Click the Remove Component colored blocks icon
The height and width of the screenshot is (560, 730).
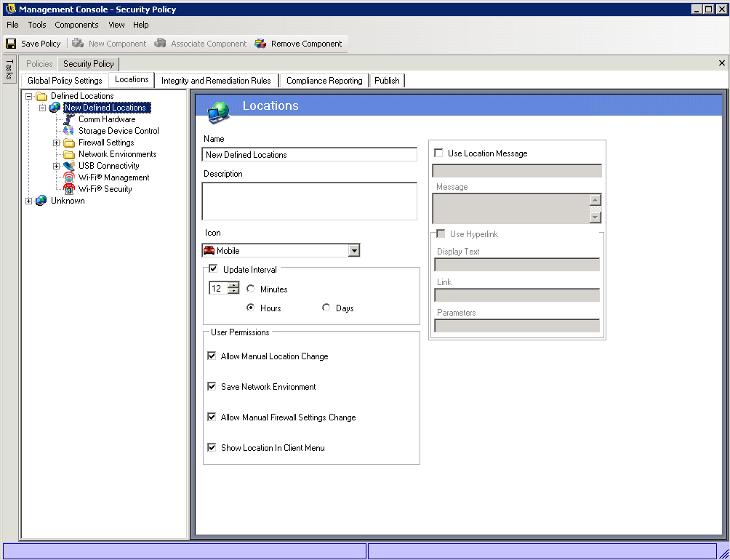pyautogui.click(x=261, y=44)
